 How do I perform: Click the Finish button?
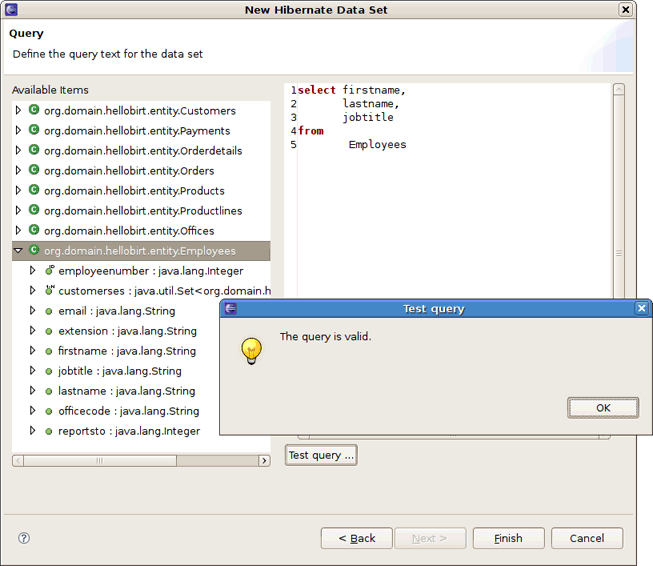tap(508, 538)
